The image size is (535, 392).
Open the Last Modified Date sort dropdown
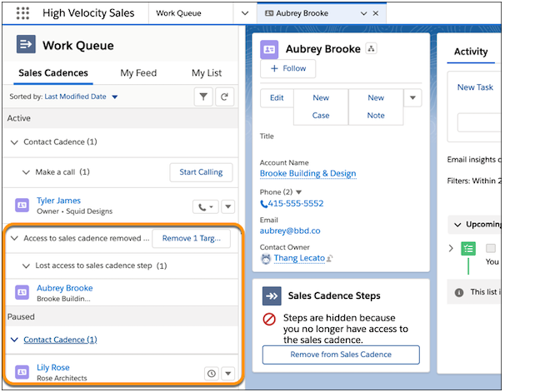pos(115,97)
